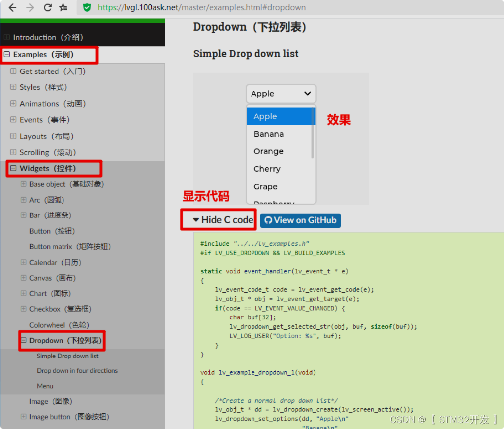Expand Get started (入门) node
504x429 pixels.
pos(13,71)
